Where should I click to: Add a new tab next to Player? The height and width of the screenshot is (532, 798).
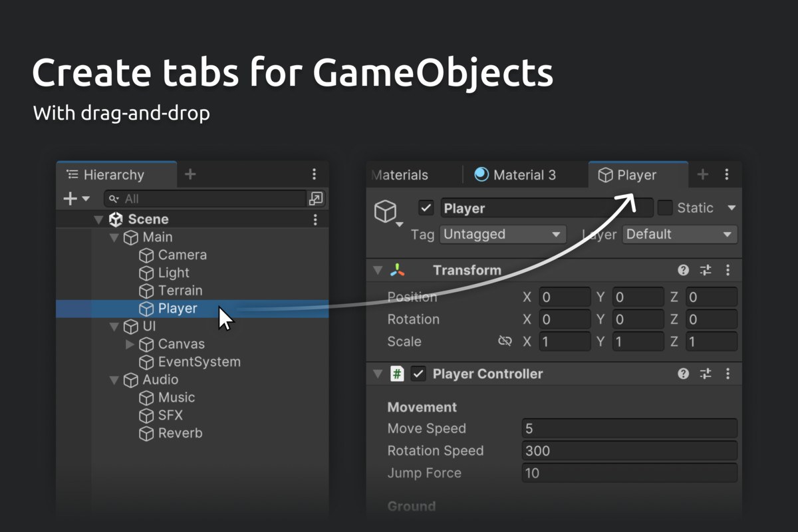[x=702, y=174]
